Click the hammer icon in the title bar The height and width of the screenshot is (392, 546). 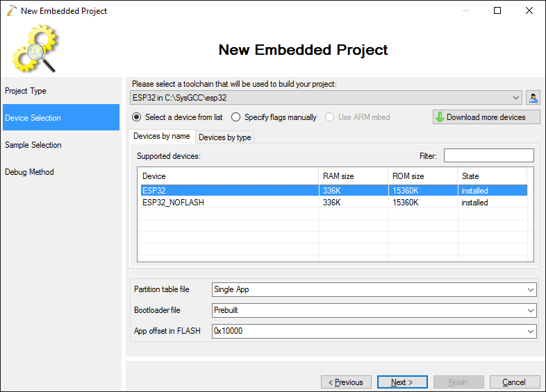pyautogui.click(x=10, y=10)
